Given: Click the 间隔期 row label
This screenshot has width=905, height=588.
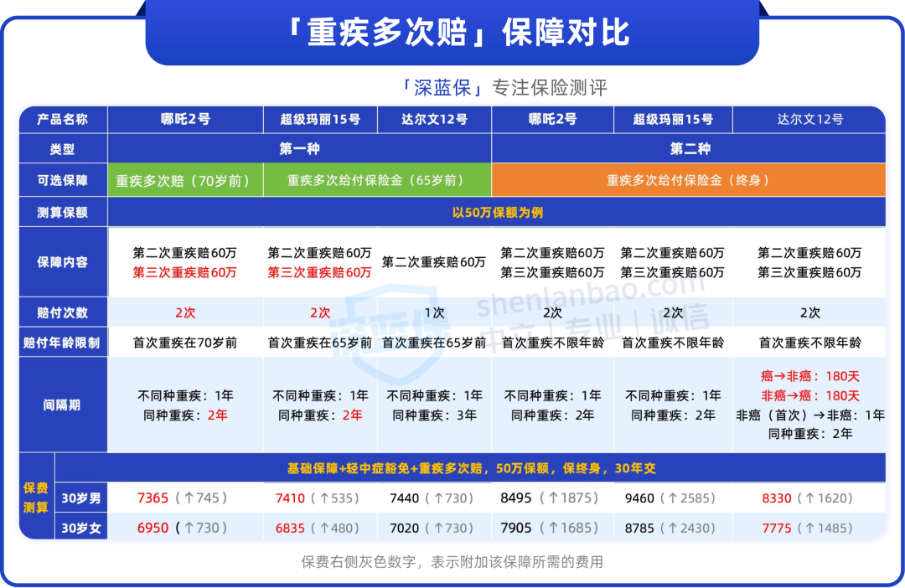Looking at the screenshot, I should (64, 404).
